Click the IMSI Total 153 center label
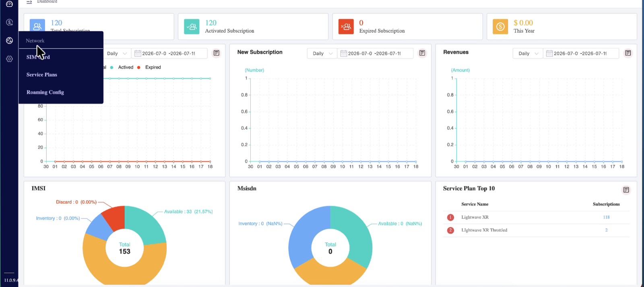 125,248
